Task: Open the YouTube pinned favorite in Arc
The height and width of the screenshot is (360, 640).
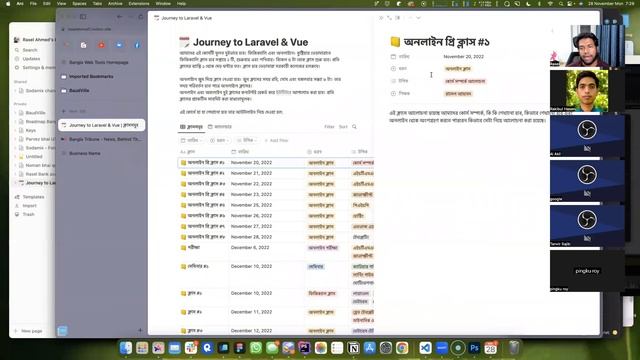Action: pyautogui.click(x=101, y=45)
